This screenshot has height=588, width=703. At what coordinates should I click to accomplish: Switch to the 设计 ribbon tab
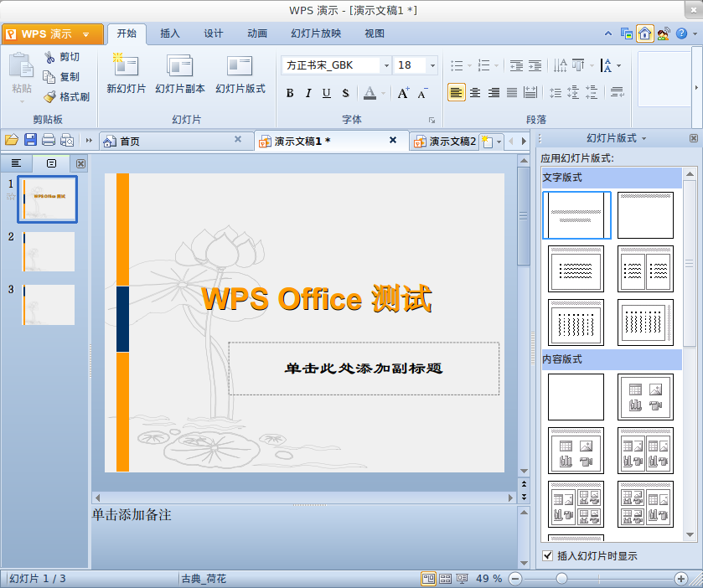[213, 34]
